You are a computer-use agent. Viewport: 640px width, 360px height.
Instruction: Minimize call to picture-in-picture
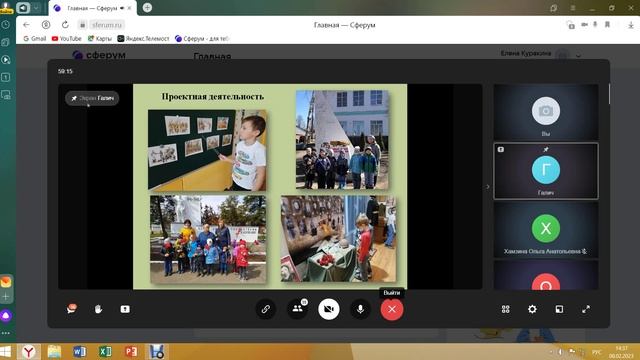tap(559, 309)
